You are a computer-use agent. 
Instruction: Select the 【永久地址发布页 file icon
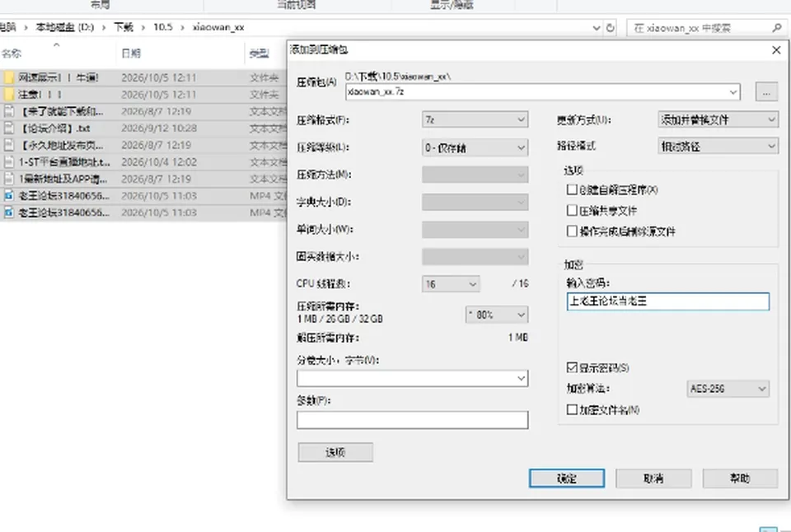click(x=8, y=145)
